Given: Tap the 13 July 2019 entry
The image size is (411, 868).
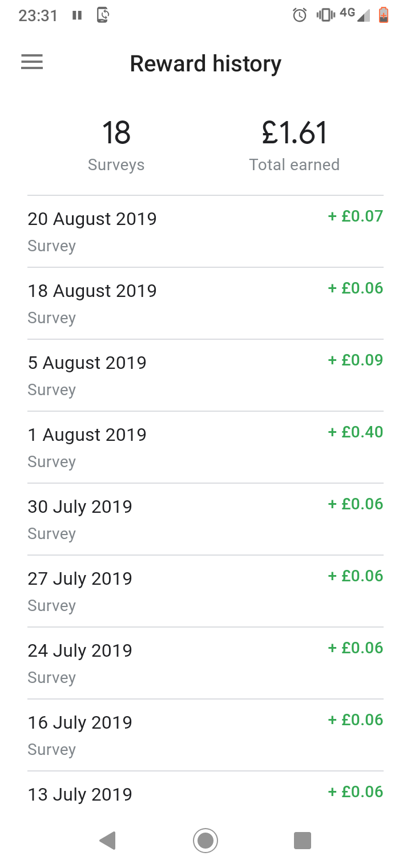Looking at the screenshot, I should pyautogui.click(x=205, y=794).
